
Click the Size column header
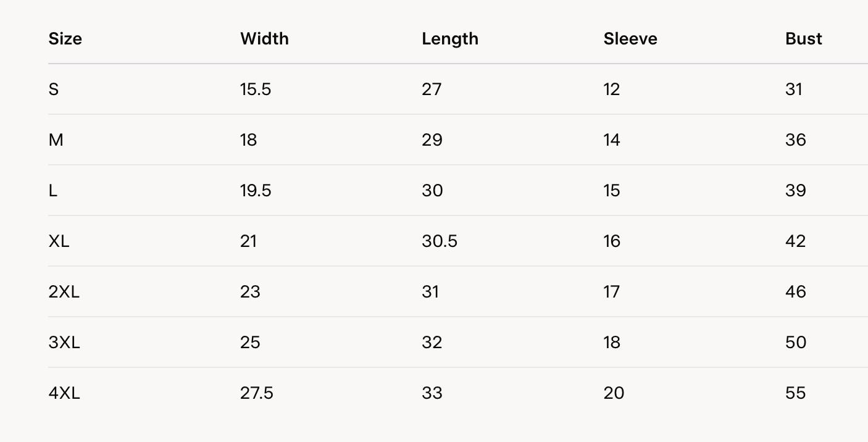[65, 39]
